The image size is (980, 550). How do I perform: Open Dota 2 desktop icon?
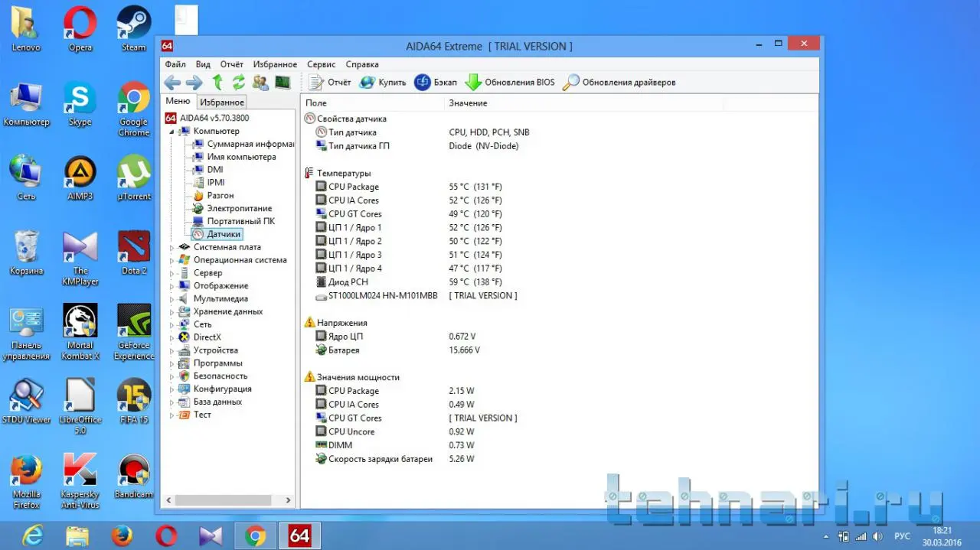click(134, 252)
